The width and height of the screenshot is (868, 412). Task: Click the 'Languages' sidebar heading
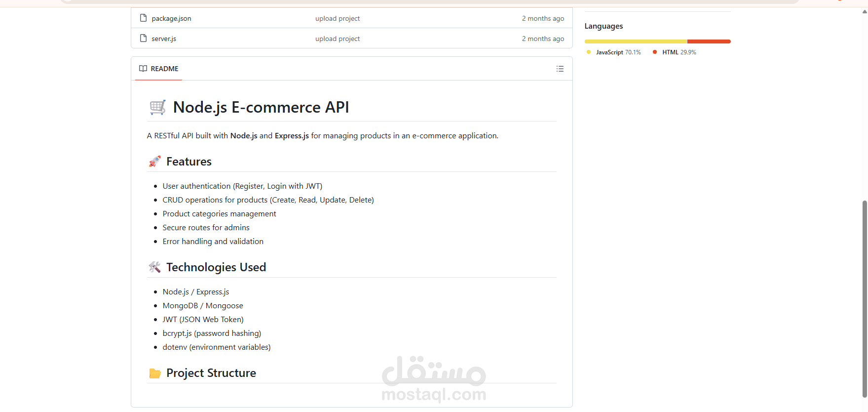(604, 26)
